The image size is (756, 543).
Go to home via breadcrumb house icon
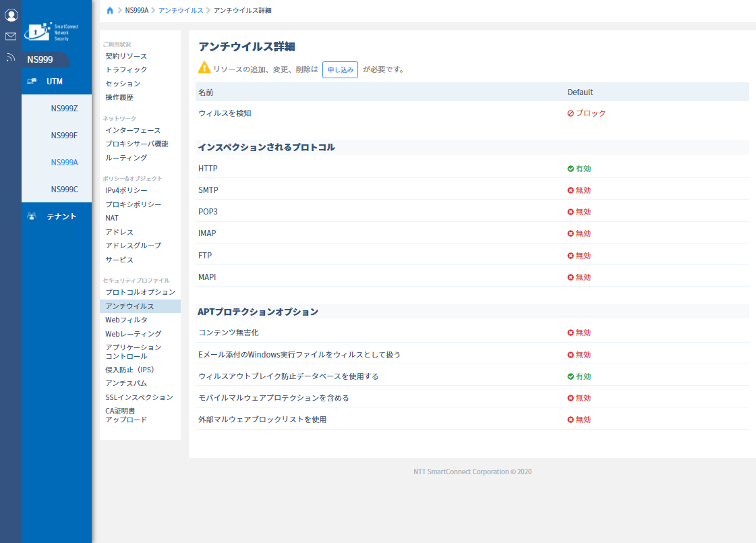110,10
